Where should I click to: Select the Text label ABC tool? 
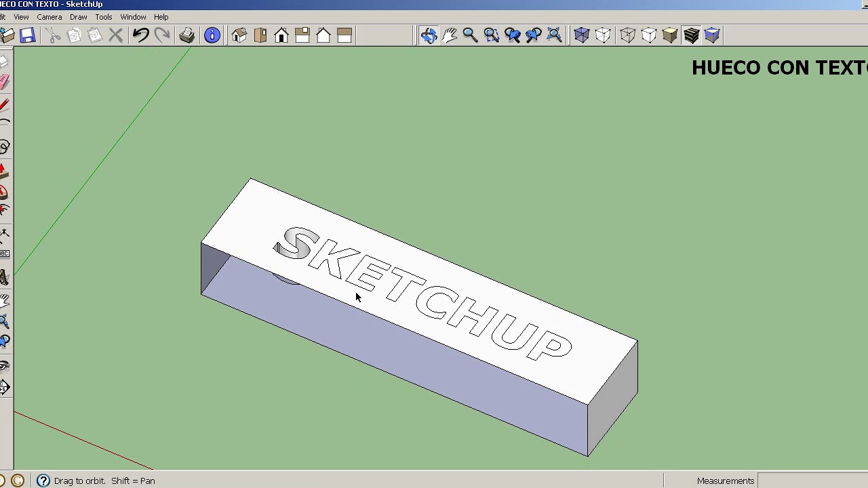(4, 253)
